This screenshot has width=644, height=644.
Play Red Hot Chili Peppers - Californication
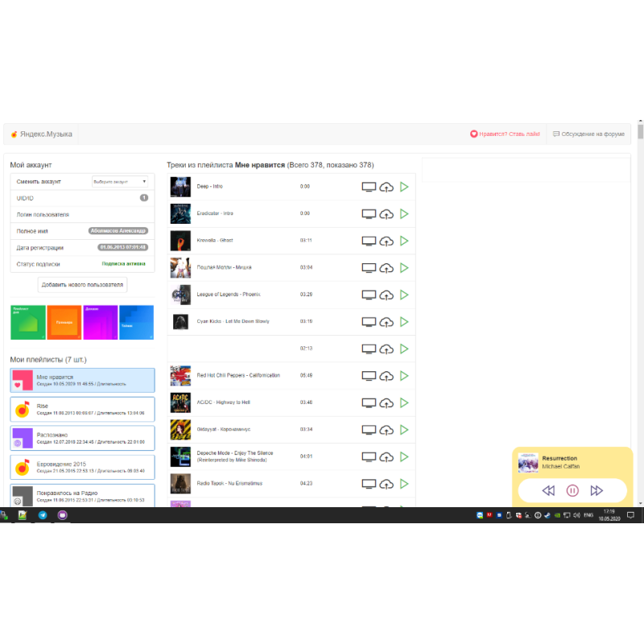coord(404,375)
